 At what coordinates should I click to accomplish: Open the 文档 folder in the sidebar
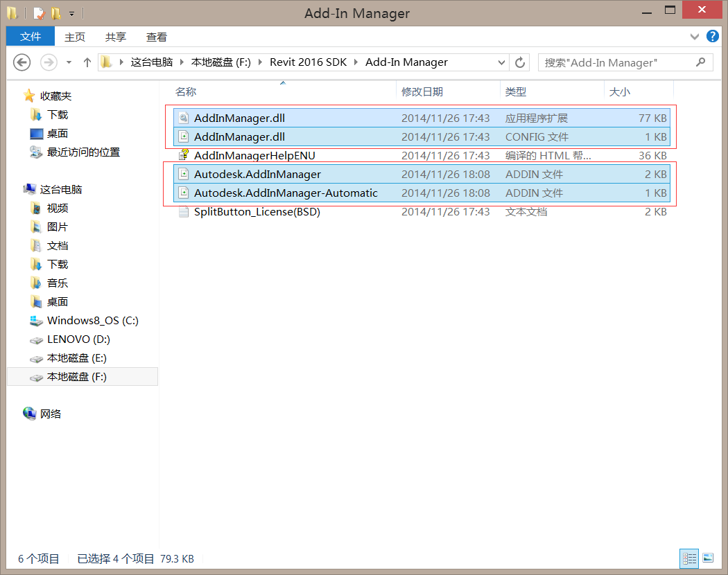coord(58,245)
